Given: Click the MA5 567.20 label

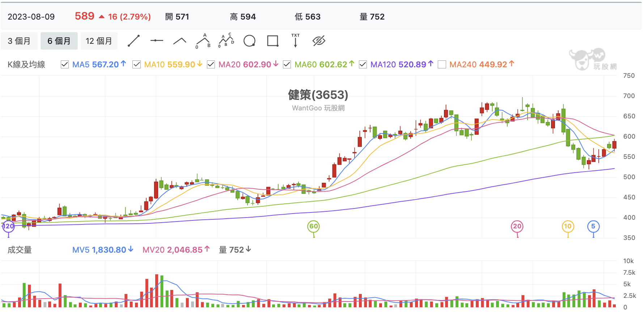Looking at the screenshot, I should [99, 64].
